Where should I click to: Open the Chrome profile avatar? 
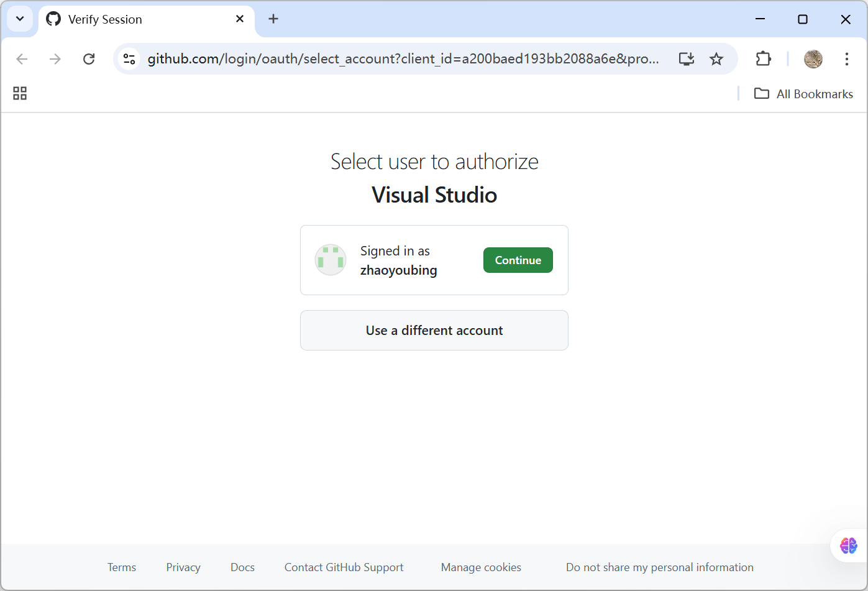point(813,59)
